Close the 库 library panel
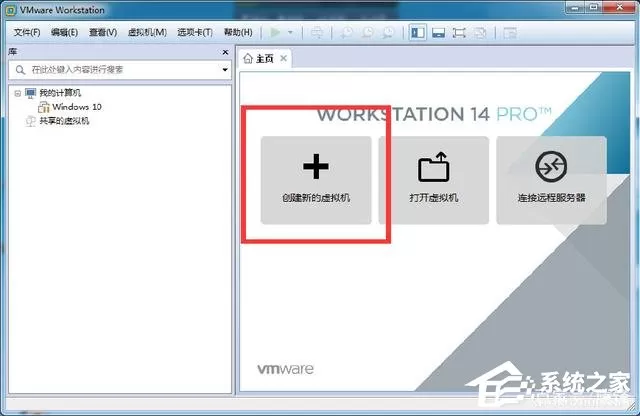Image resolution: width=640 pixels, height=416 pixels. (225, 52)
